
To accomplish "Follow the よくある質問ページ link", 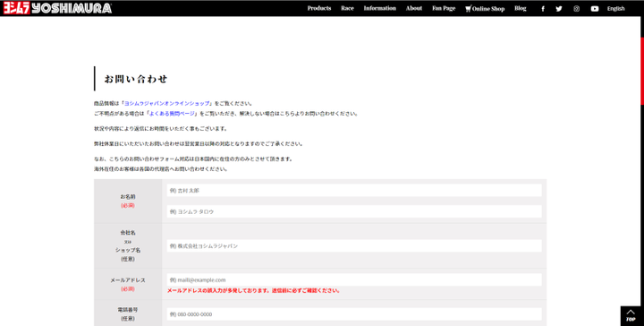I will coord(172,114).
